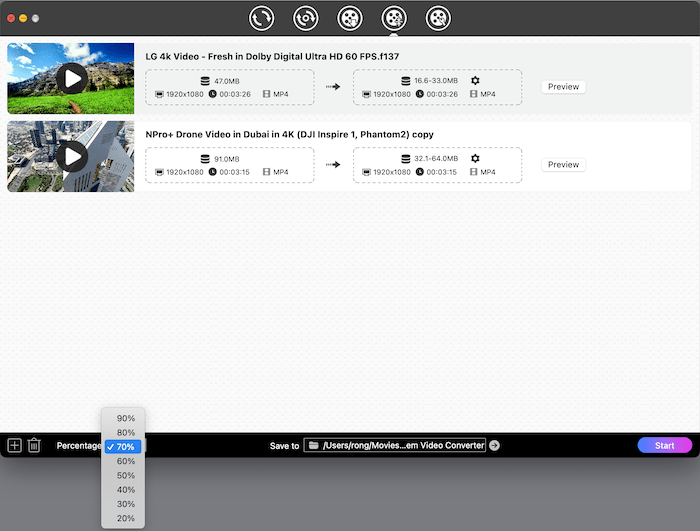Pick the 20% percentage option

pyautogui.click(x=125, y=518)
